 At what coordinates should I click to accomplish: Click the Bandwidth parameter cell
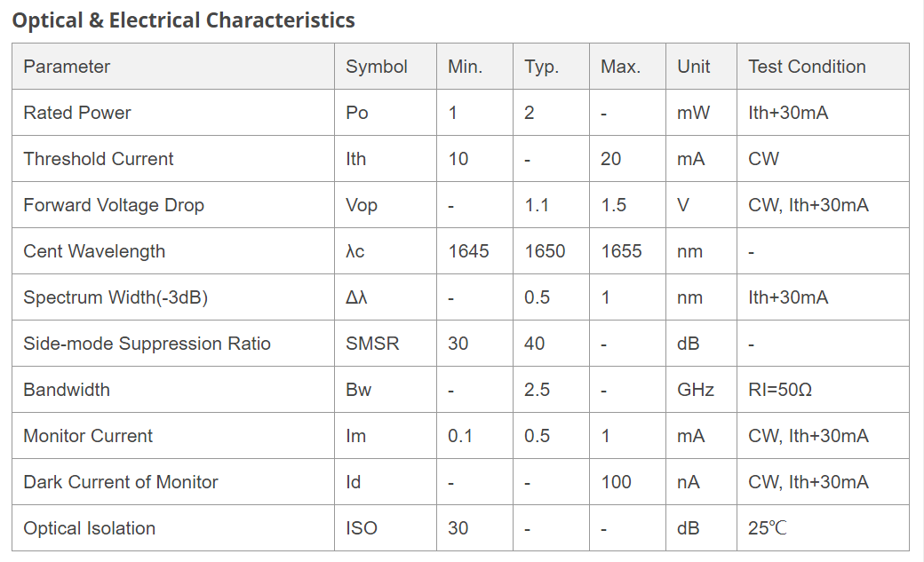point(173,390)
